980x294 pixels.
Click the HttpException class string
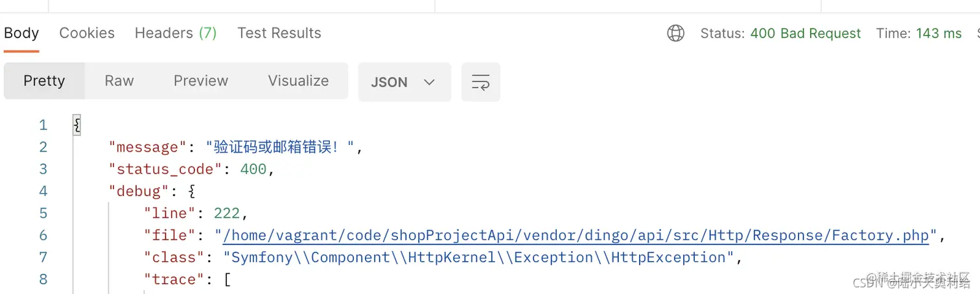click(x=478, y=257)
